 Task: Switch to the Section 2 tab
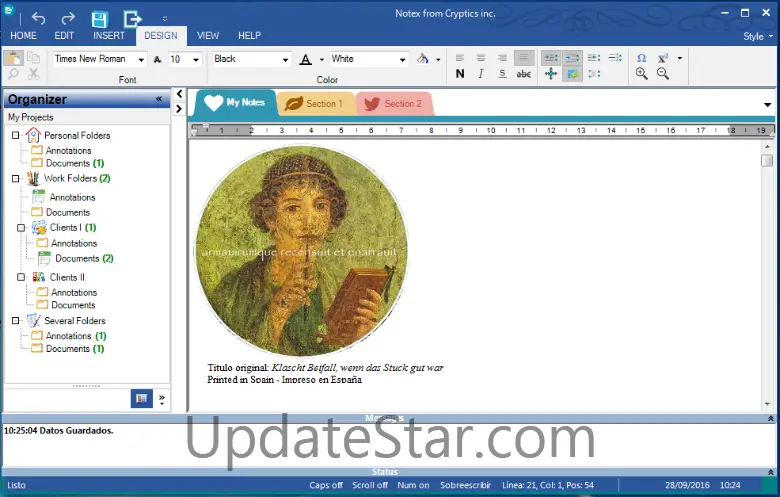[x=394, y=103]
